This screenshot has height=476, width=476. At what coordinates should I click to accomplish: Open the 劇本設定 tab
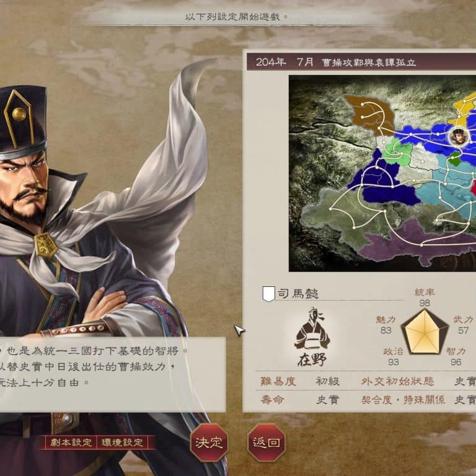point(71,443)
